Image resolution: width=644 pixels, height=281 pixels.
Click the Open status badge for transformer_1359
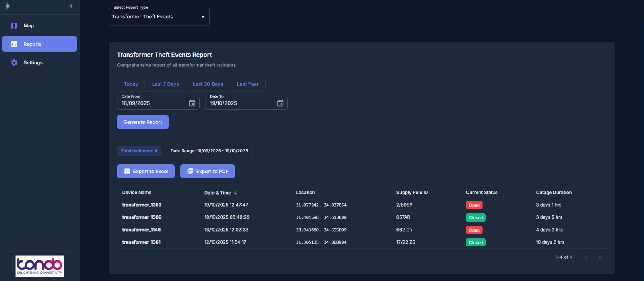(x=474, y=205)
